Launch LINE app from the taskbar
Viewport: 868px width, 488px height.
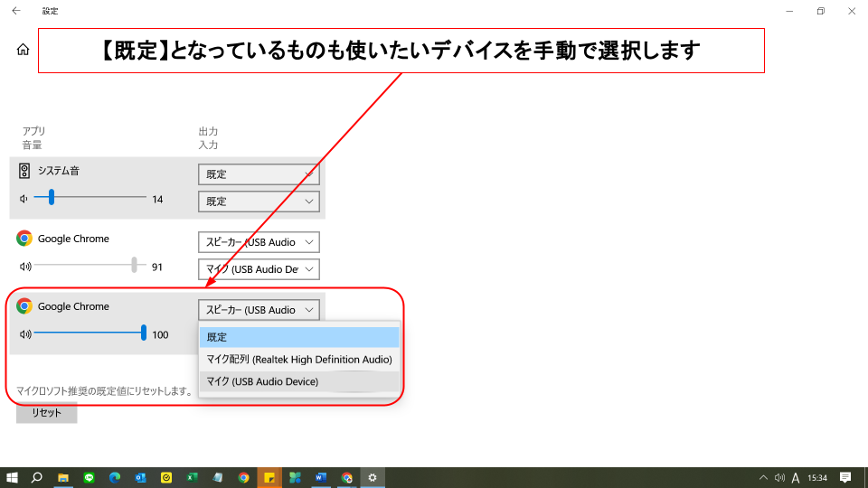tap(89, 477)
